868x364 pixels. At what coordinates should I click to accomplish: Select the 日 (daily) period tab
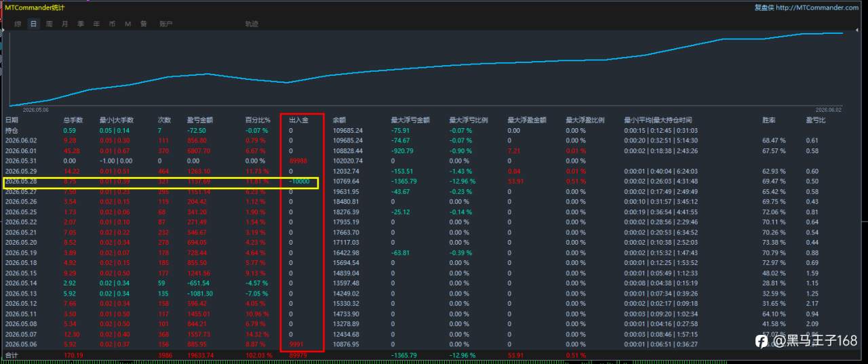click(x=33, y=24)
